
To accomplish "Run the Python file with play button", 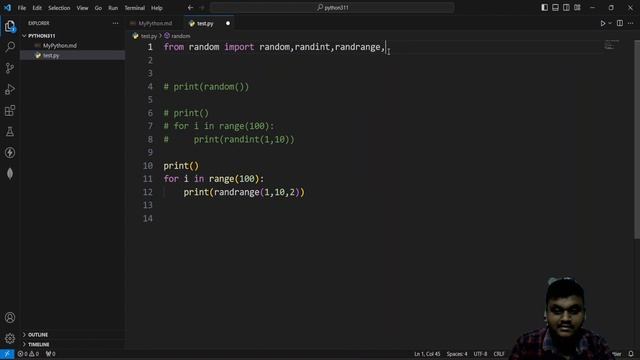I will pos(602,23).
